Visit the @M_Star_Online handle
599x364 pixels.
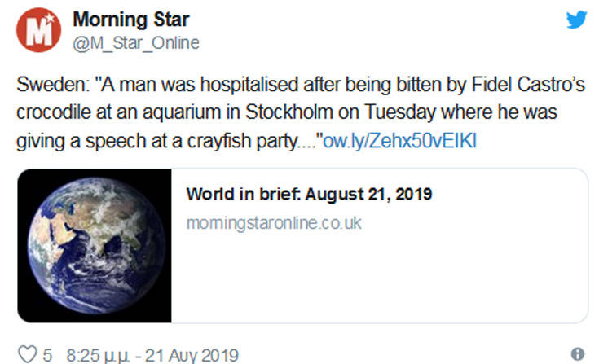[136, 42]
